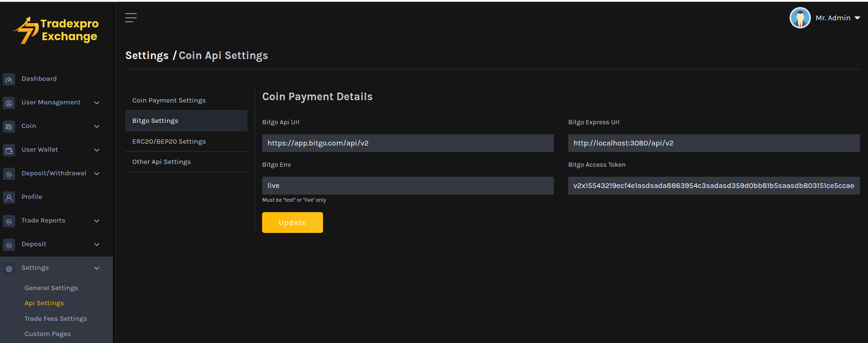Click the Profile person icon

(9, 197)
